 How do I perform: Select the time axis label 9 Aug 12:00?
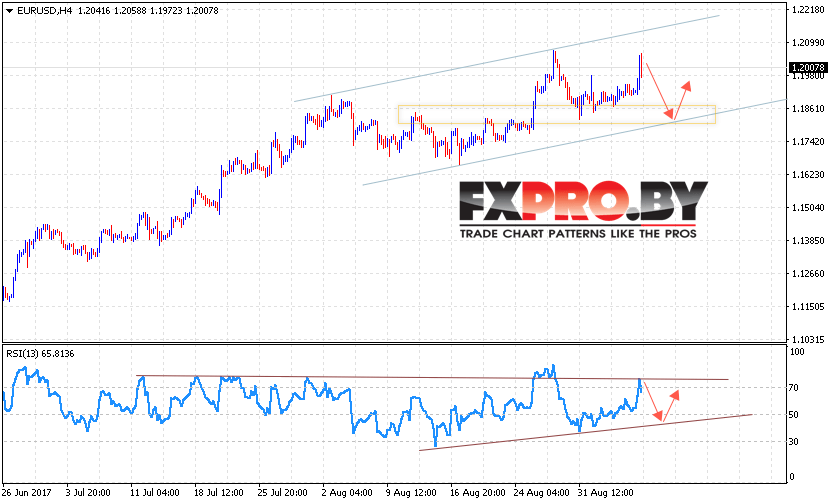[411, 493]
